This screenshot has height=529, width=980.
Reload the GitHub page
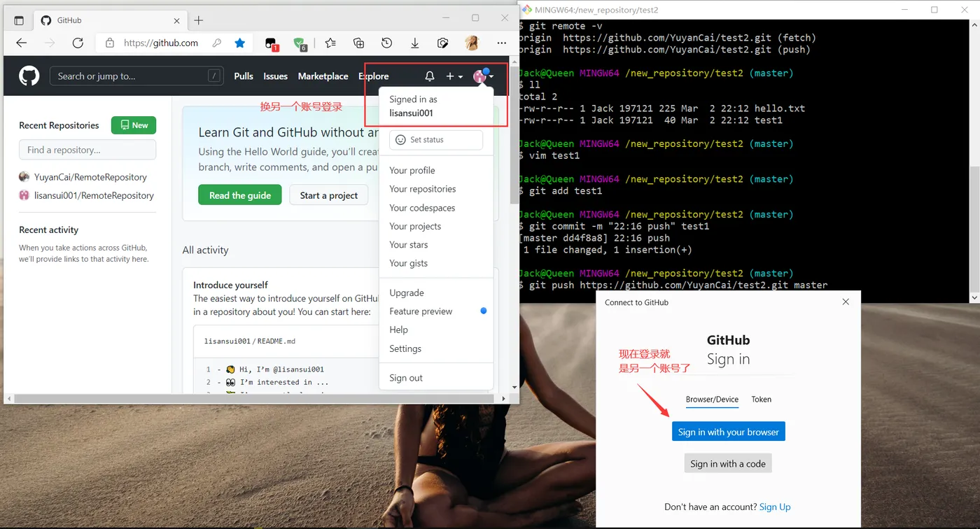[x=78, y=43]
